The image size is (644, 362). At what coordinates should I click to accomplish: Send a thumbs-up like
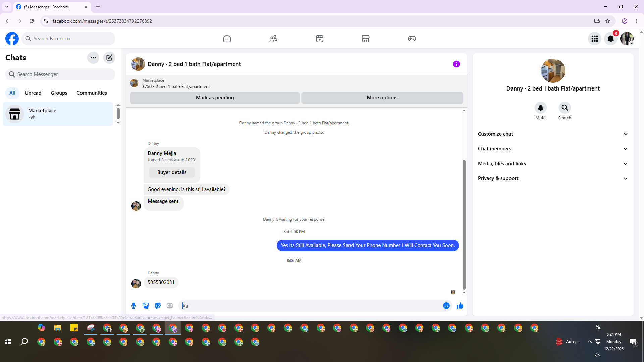click(x=460, y=306)
